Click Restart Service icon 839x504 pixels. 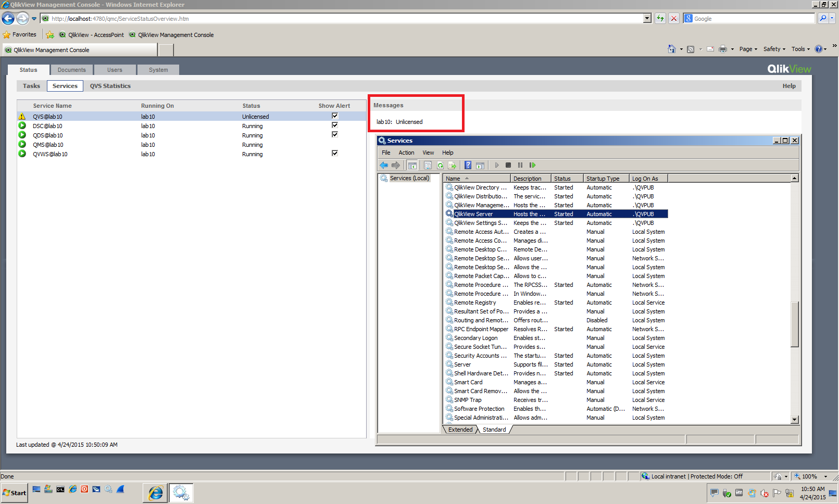click(532, 166)
